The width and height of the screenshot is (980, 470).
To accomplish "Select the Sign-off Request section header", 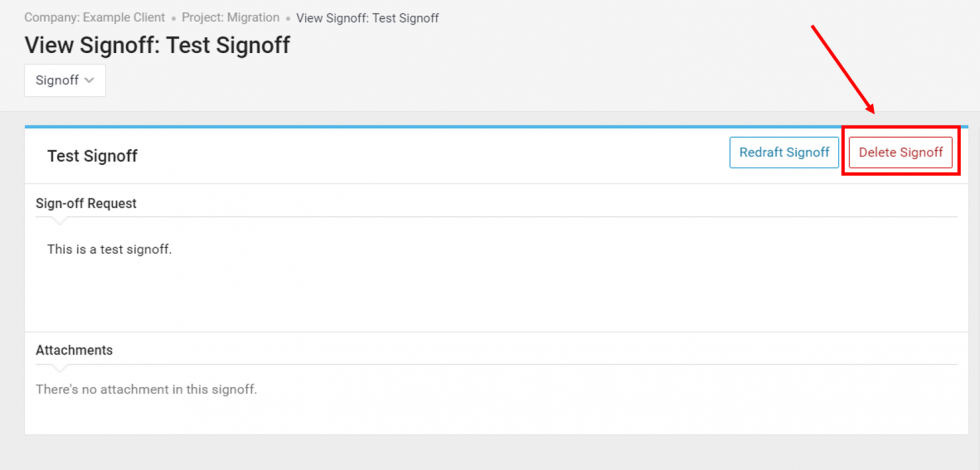I will coord(86,203).
